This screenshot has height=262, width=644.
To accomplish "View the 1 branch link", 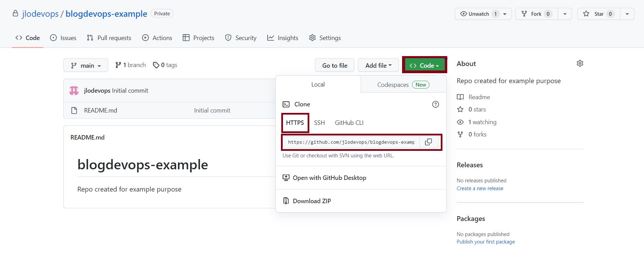I will tap(131, 65).
